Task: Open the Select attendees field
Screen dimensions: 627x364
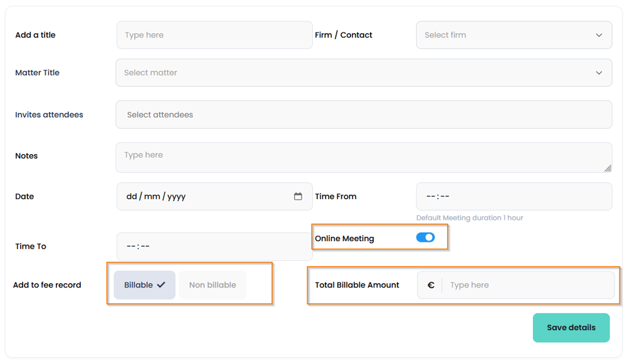Action: [x=364, y=115]
